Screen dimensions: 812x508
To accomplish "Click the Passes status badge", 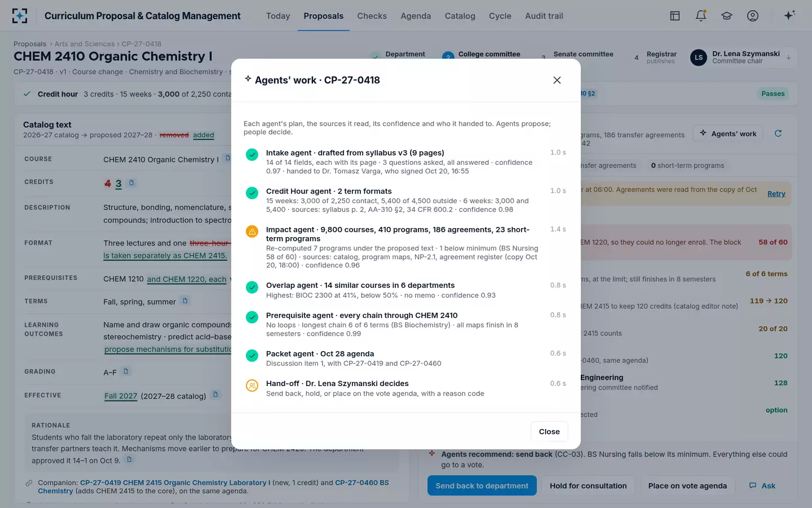I will (x=773, y=94).
